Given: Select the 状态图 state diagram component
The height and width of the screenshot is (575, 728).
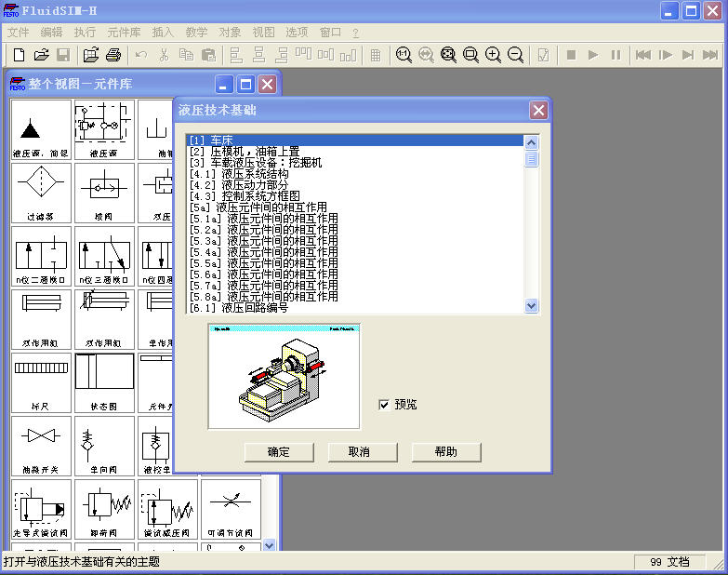Looking at the screenshot, I should click(104, 382).
